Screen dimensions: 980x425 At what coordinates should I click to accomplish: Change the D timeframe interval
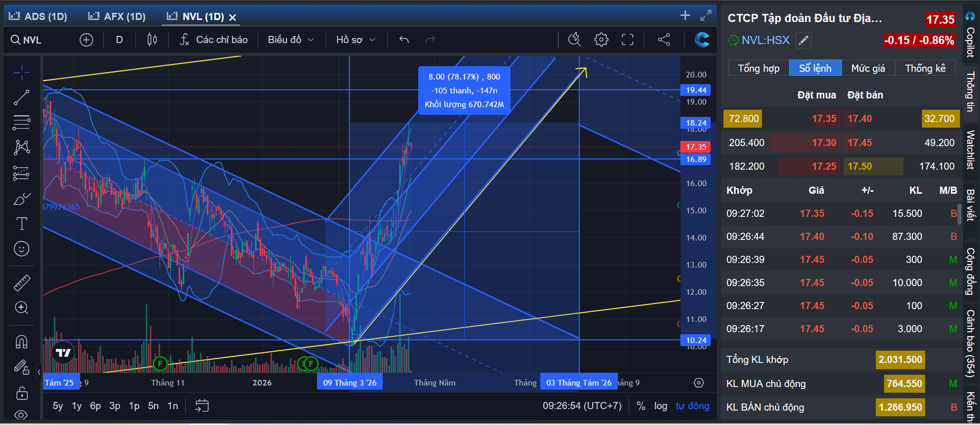(120, 39)
